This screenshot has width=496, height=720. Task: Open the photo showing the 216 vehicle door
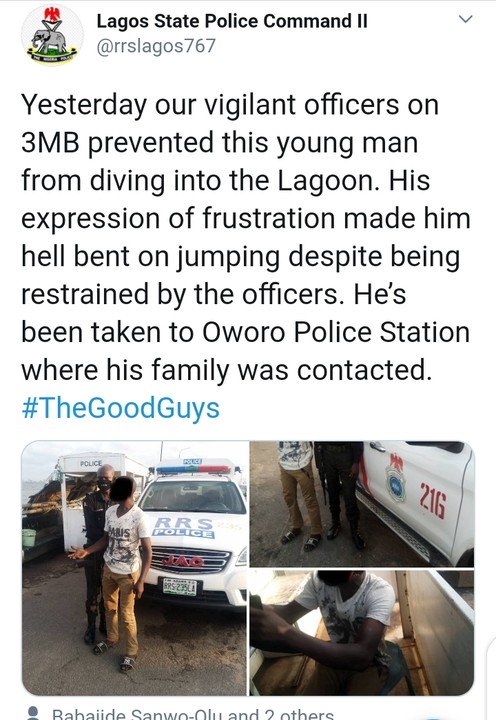362,504
